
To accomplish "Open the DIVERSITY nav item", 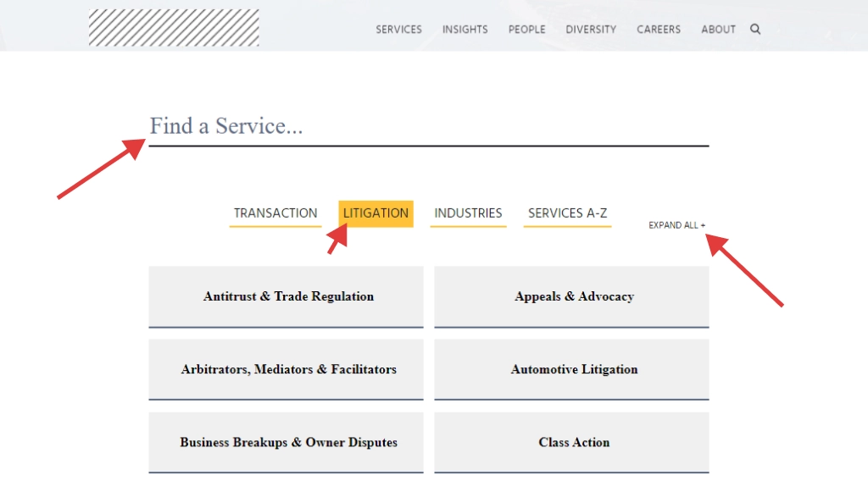I will tap(591, 30).
